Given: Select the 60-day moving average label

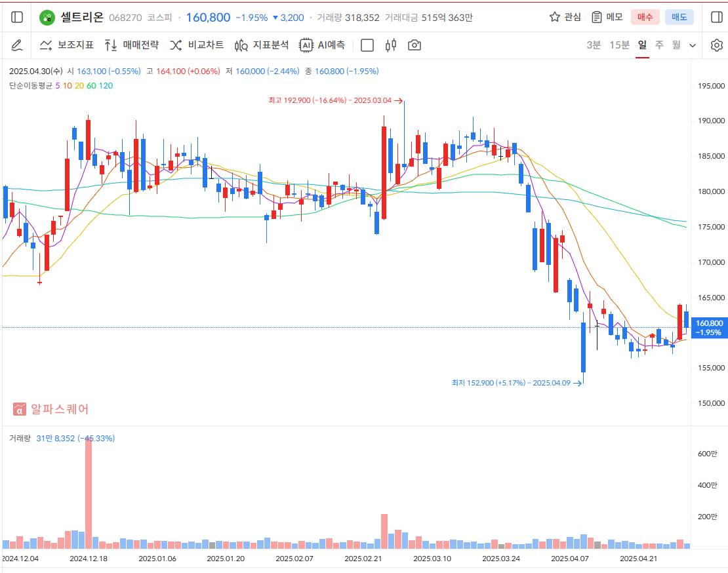Looking at the screenshot, I should [x=91, y=86].
